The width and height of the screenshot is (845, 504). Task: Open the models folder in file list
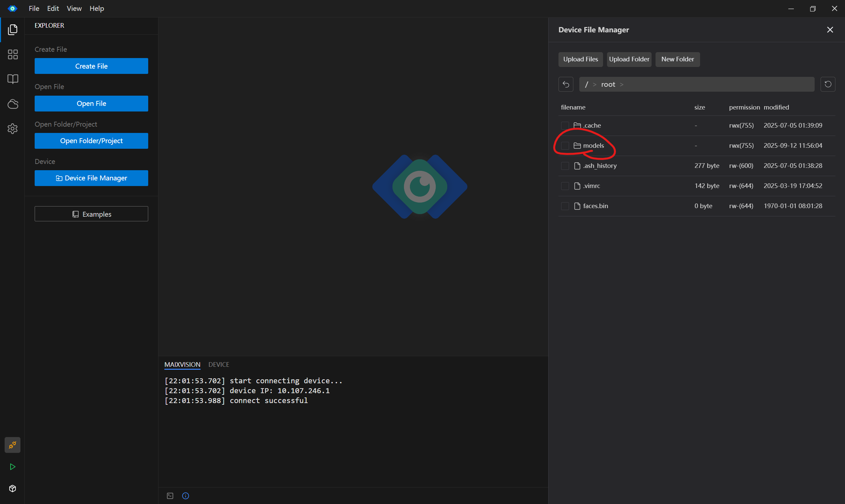click(593, 146)
